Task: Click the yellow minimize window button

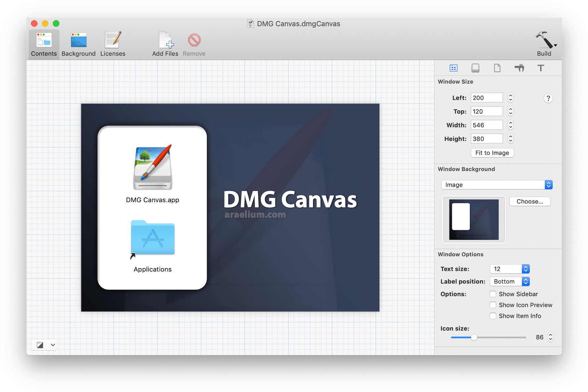Action: (45, 24)
